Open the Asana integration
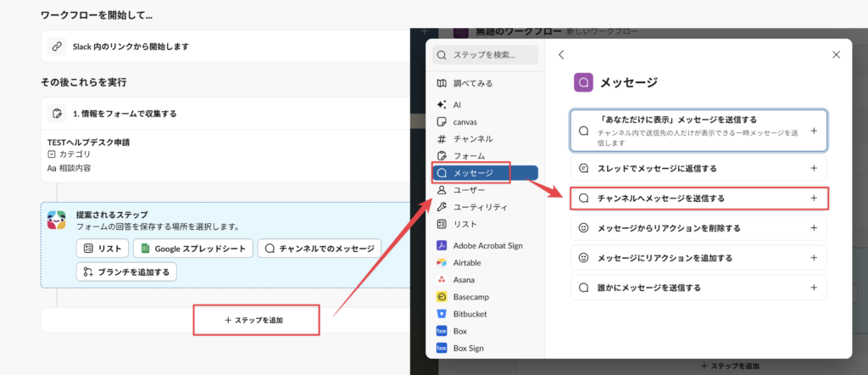 (465, 280)
